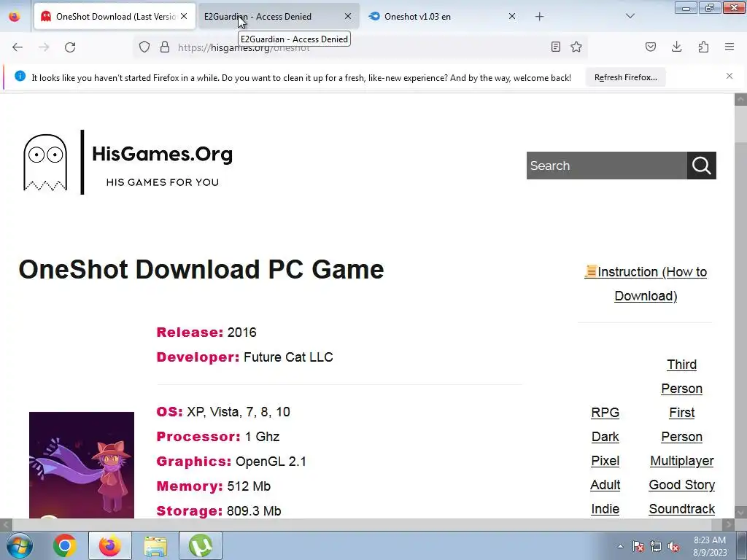Click the 'Storage: 809.3 Mb' text
This screenshot has width=747, height=560.
[x=219, y=511]
